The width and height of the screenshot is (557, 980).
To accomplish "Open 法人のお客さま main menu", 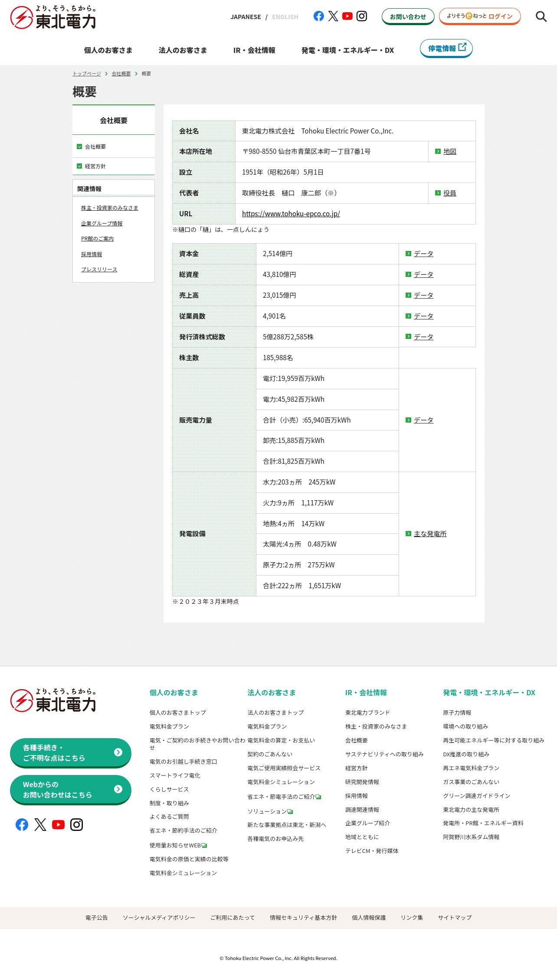I will click(x=183, y=50).
